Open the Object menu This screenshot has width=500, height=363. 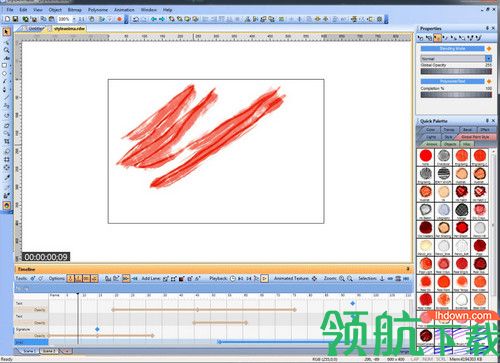pos(55,10)
